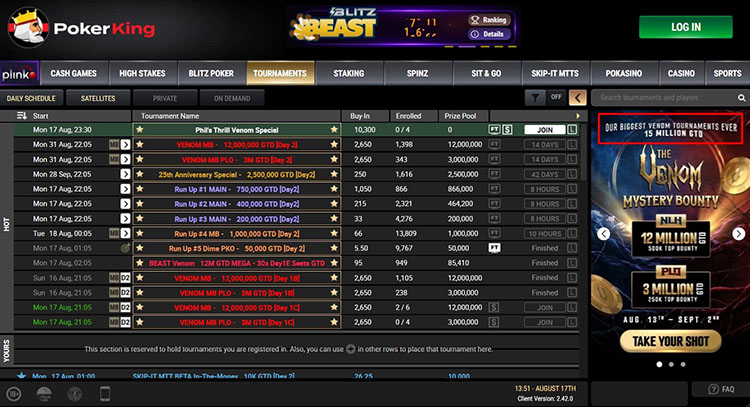
Task: Expand the VENOM MB PLO Day 2 row arrow
Action: pos(125,159)
